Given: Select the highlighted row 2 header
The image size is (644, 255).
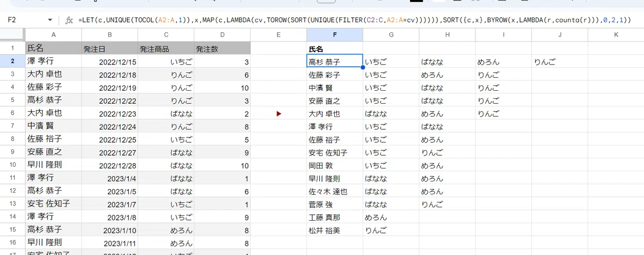Looking at the screenshot, I should coord(12,61).
